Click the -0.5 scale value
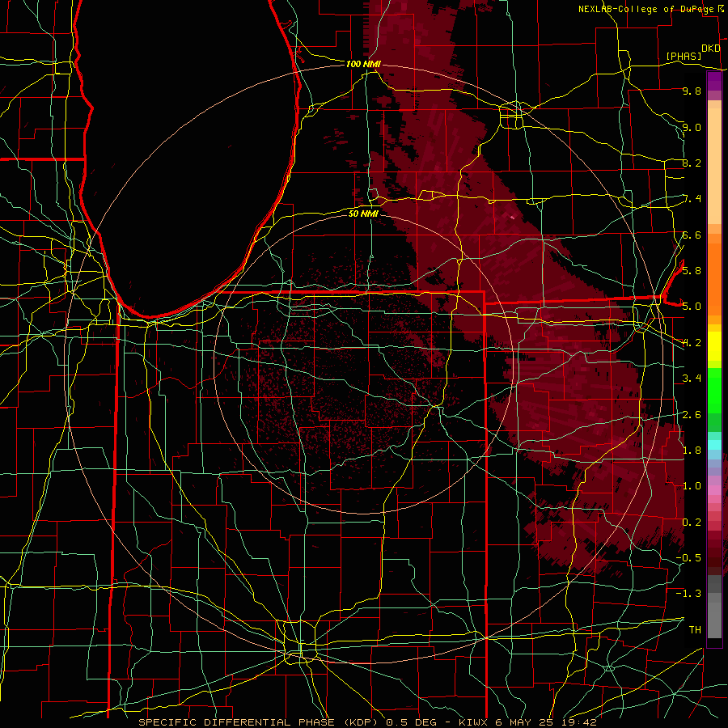Viewport: 728px width, 728px height. pyautogui.click(x=688, y=557)
